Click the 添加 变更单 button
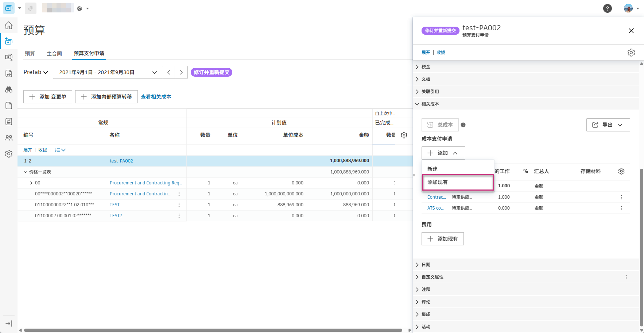 [x=48, y=97]
